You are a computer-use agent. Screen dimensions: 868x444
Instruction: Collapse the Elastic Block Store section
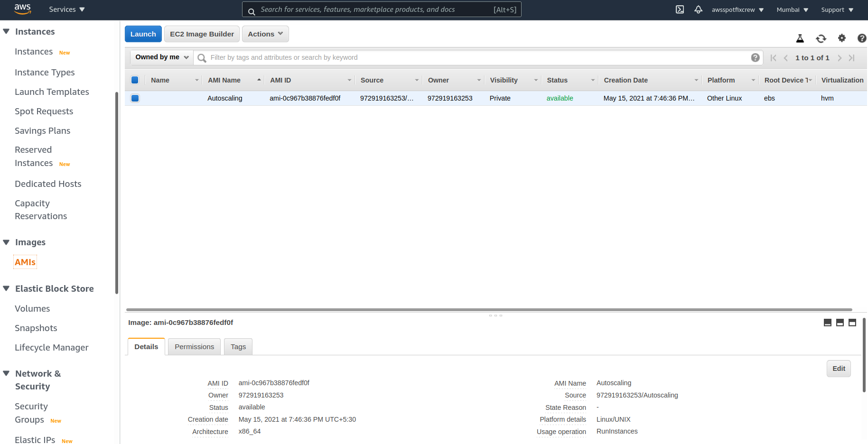point(6,289)
